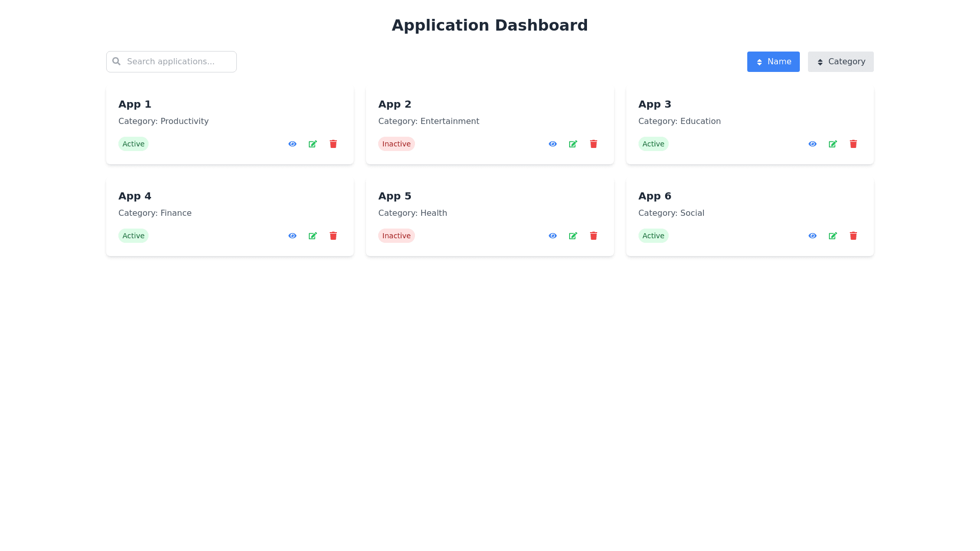
Task: Delete App 5 via trash icon
Action: [593, 236]
